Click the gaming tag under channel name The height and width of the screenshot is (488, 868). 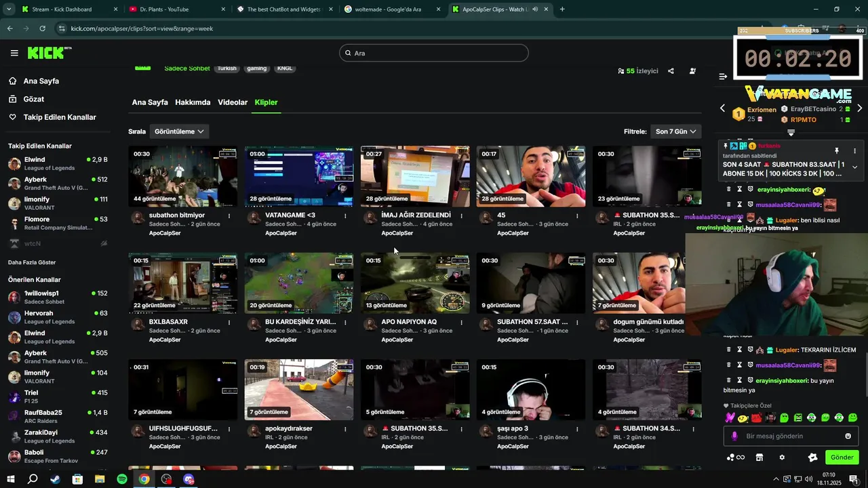click(x=256, y=68)
